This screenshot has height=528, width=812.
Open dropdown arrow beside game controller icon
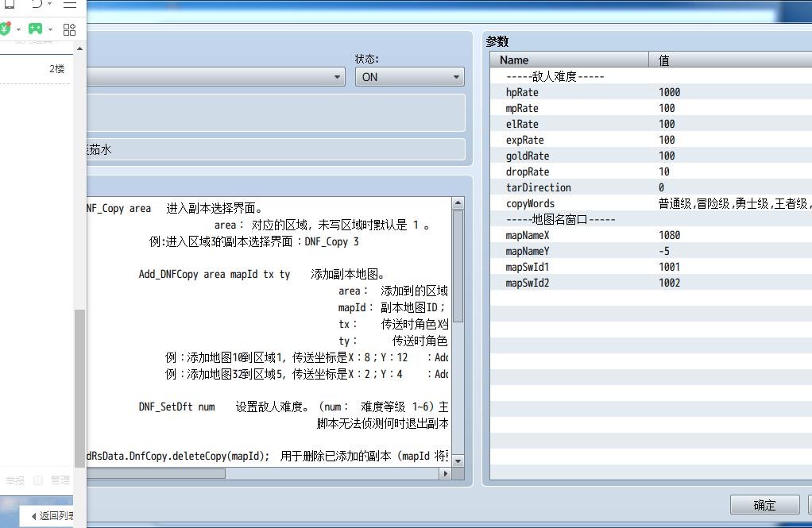[x=50, y=29]
